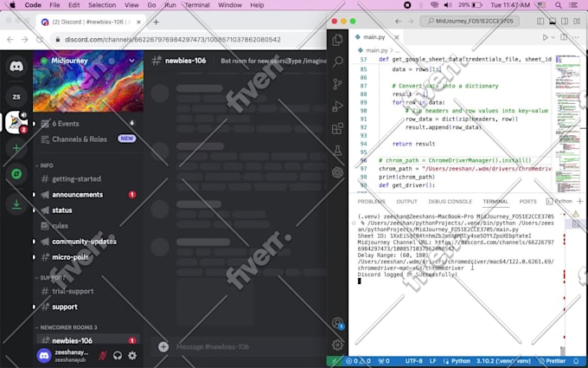Screen dimensions: 588x368
Task: Open the Testing flask view
Action: pos(337,151)
